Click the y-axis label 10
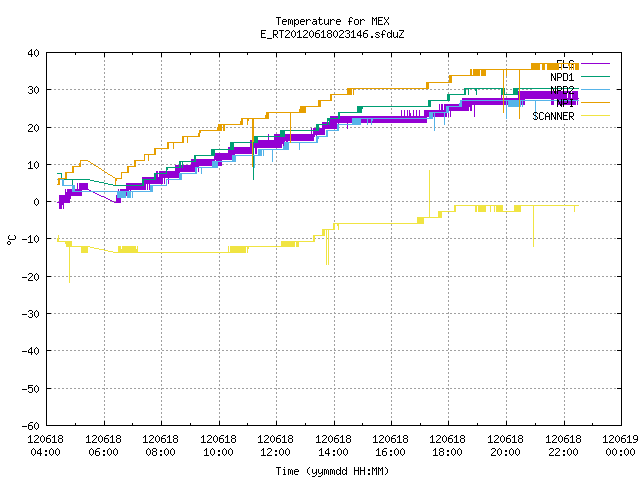This screenshot has width=640, height=480. pos(33,165)
